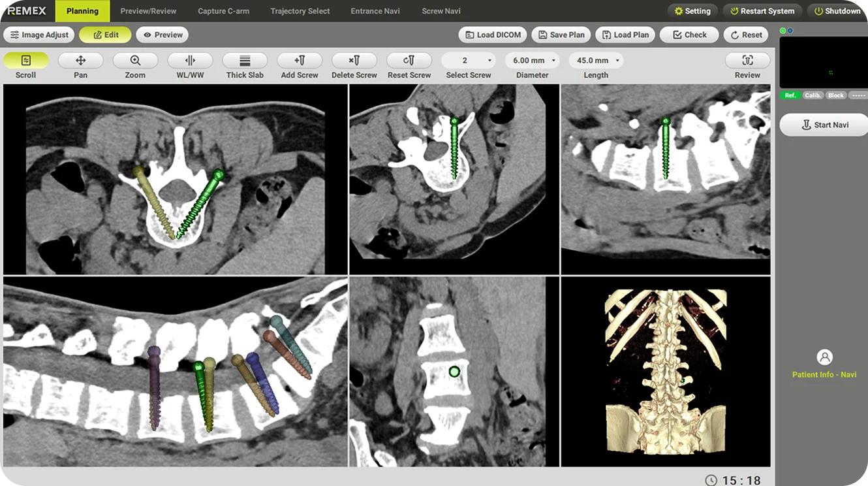The height and width of the screenshot is (486, 868).
Task: Click the 3D spine rendering view
Action: [x=665, y=371]
